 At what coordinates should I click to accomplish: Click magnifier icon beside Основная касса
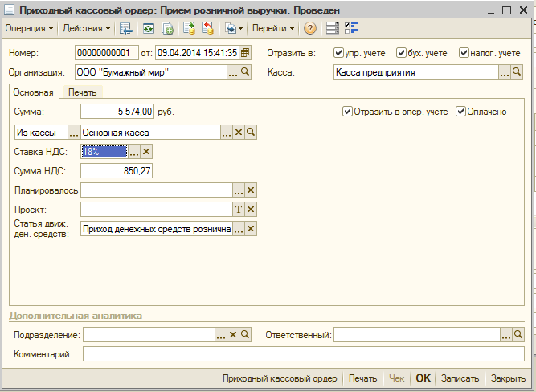[251, 133]
